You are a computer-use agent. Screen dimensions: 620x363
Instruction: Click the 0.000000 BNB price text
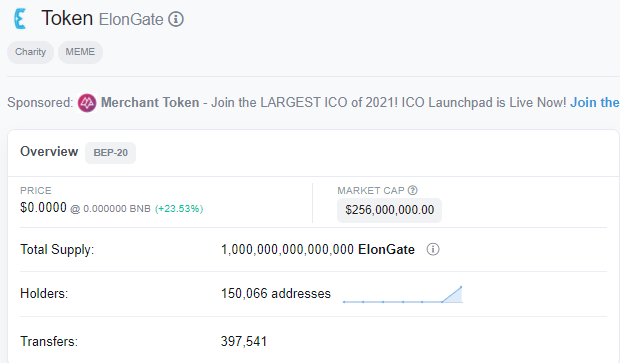(x=117, y=209)
